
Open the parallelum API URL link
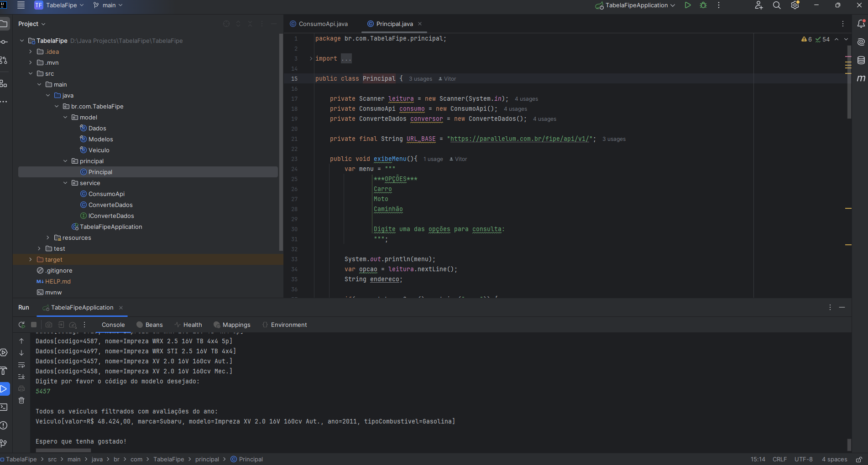click(x=520, y=139)
